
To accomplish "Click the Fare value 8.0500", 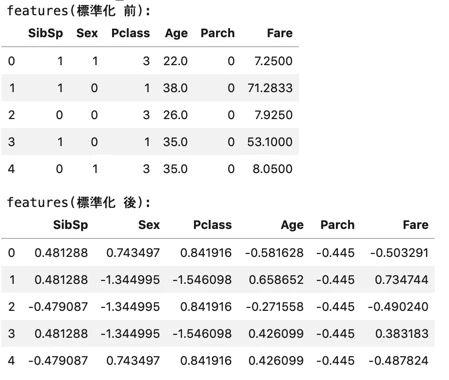I will point(272,169).
